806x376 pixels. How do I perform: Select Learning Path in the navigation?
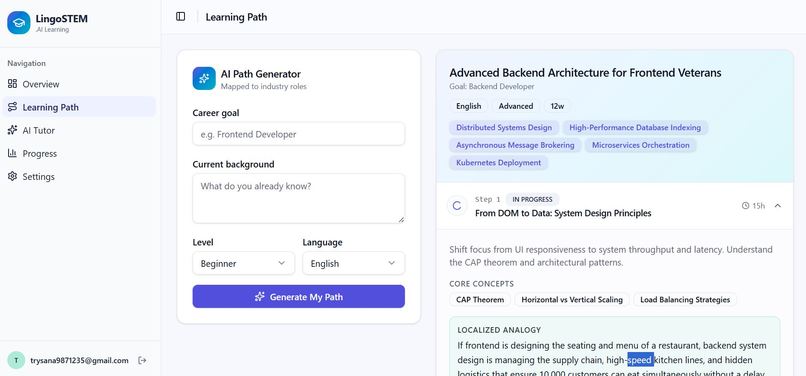[79, 107]
